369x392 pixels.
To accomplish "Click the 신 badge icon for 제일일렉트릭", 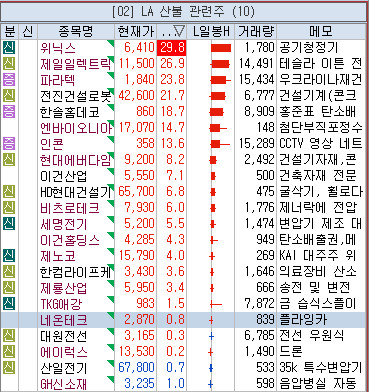I will pos(9,63).
